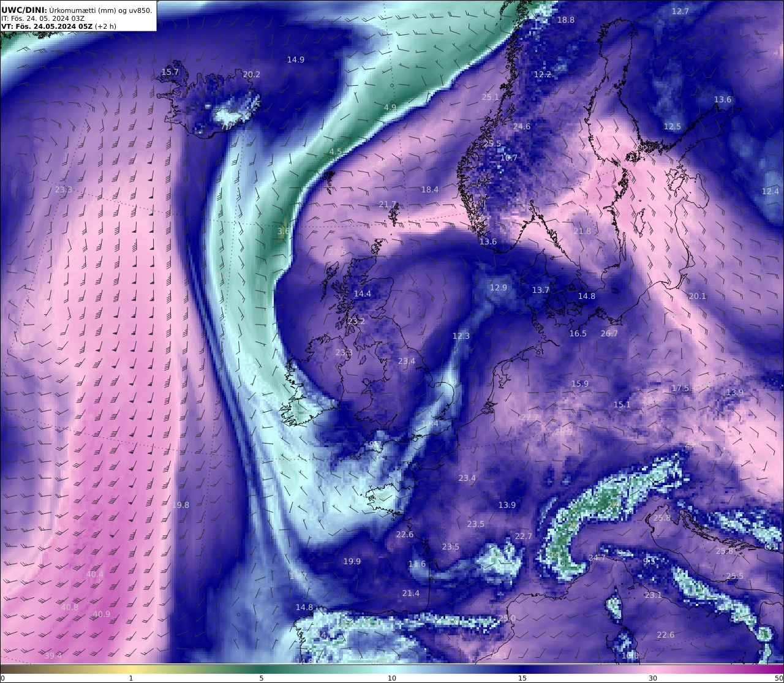Click the 15.9 value over Germany
The width and height of the screenshot is (784, 683).
coord(580,383)
